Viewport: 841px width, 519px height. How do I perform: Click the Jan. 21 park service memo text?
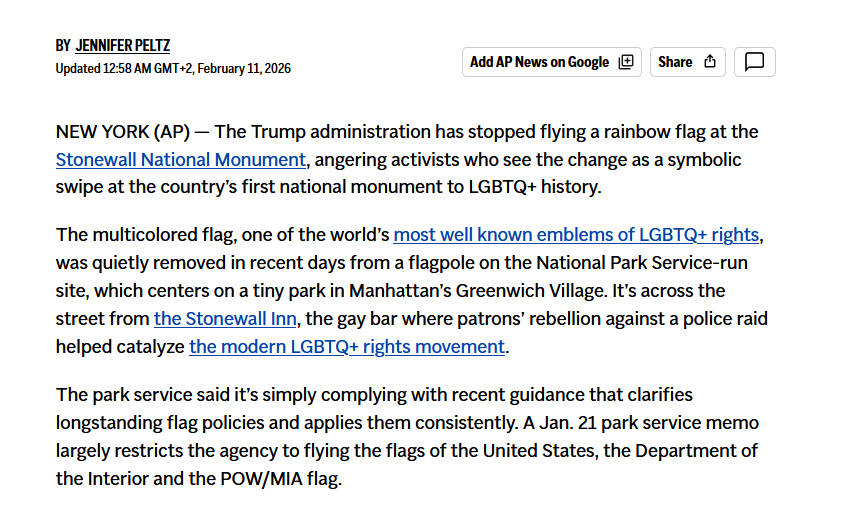[x=625, y=423]
